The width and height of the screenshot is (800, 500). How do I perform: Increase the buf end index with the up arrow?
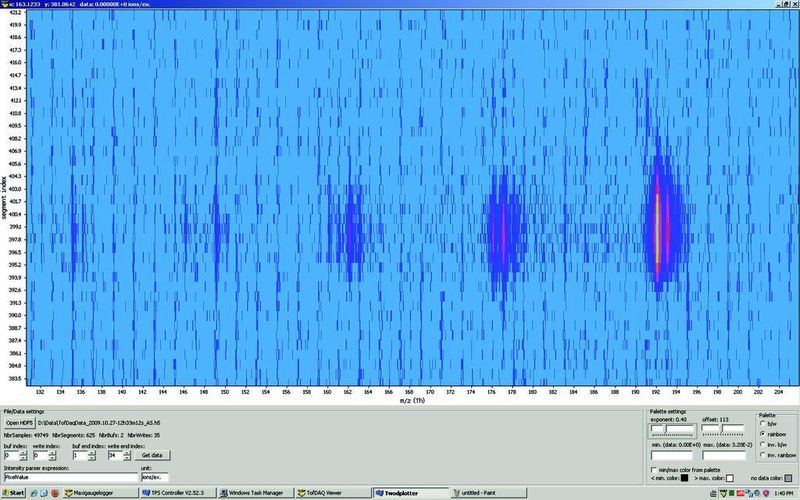pyautogui.click(x=91, y=453)
